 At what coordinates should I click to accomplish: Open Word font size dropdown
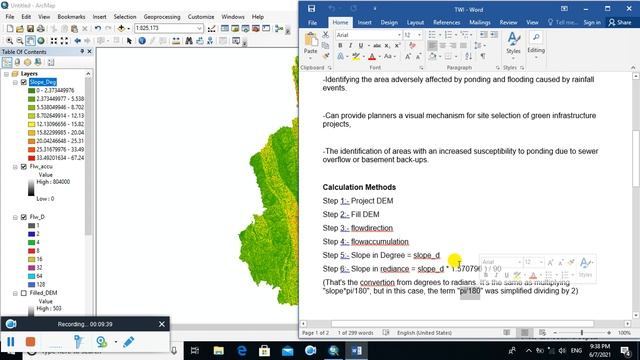pyautogui.click(x=419, y=35)
